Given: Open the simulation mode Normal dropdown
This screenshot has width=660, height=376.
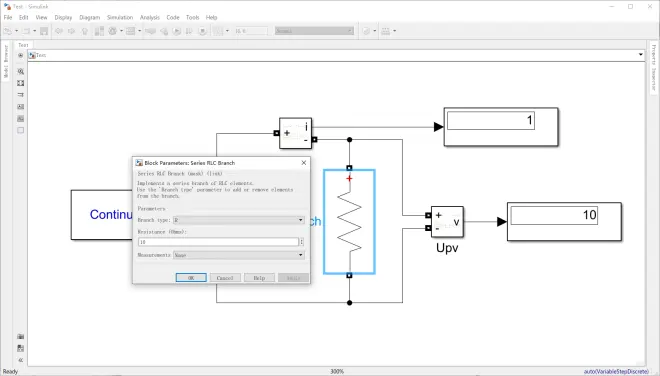Looking at the screenshot, I should coord(314,31).
